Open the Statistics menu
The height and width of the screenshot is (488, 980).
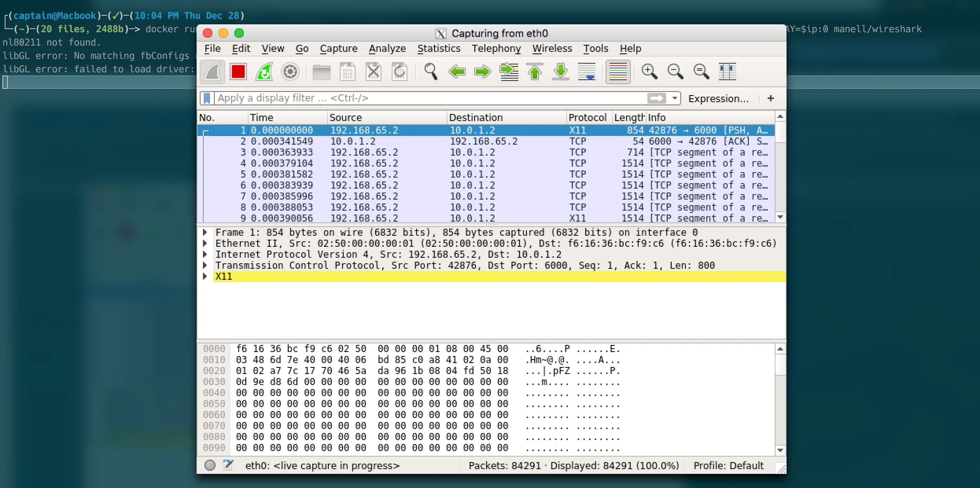click(439, 49)
